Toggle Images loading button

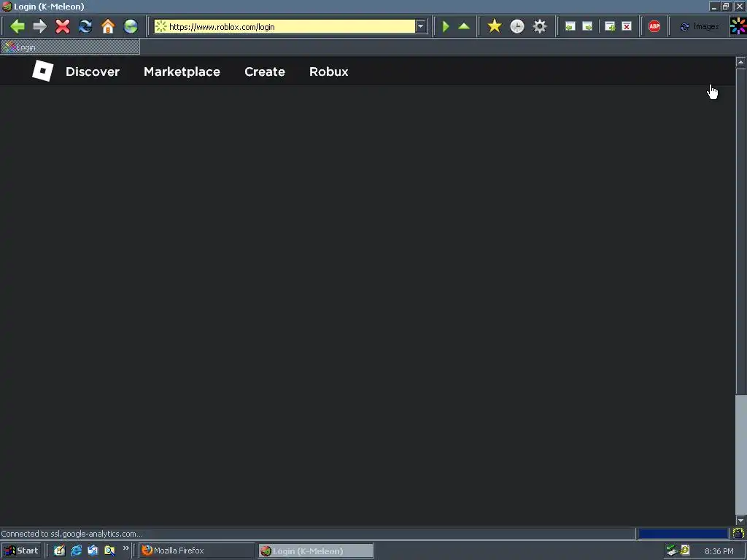[x=700, y=27]
